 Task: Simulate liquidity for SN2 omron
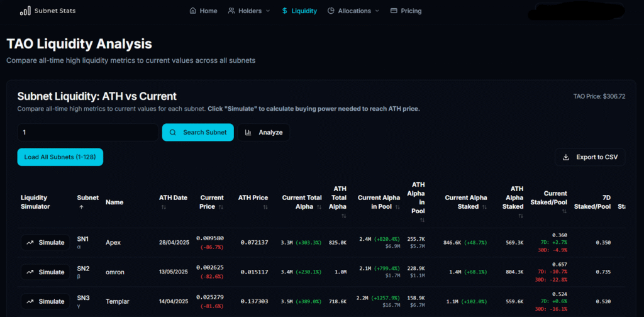coord(45,272)
